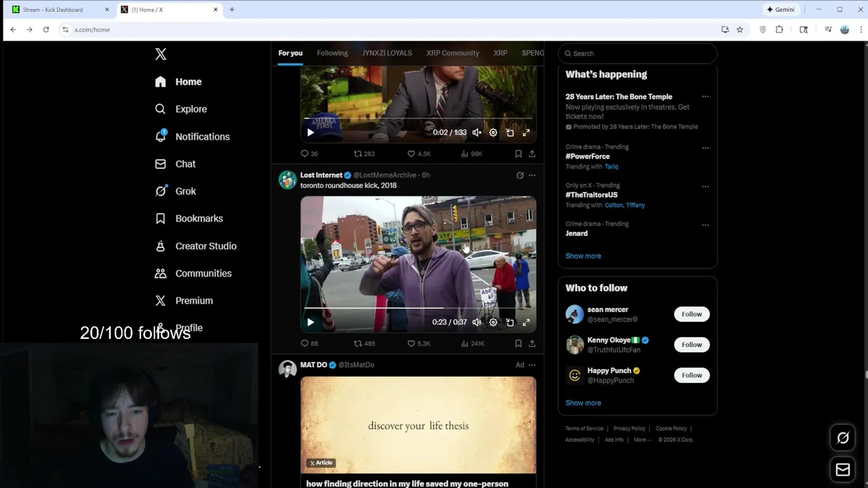Bookmark the Lost Internet post
Image resolution: width=868 pixels, height=488 pixels.
(x=518, y=344)
